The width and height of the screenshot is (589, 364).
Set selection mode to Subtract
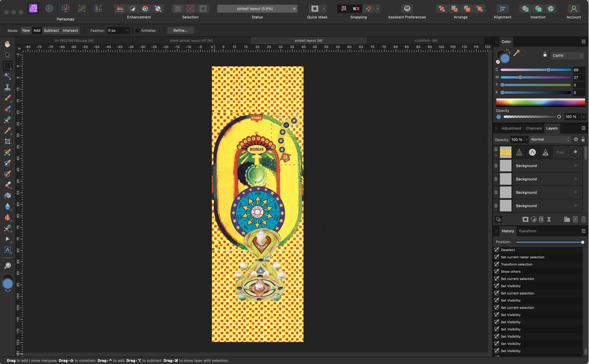click(51, 31)
